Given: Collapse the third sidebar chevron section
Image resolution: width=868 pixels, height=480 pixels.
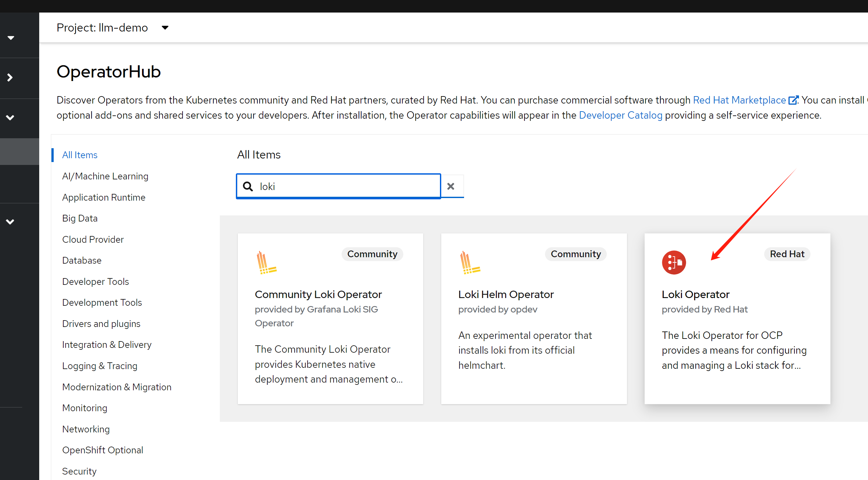Looking at the screenshot, I should (10, 118).
